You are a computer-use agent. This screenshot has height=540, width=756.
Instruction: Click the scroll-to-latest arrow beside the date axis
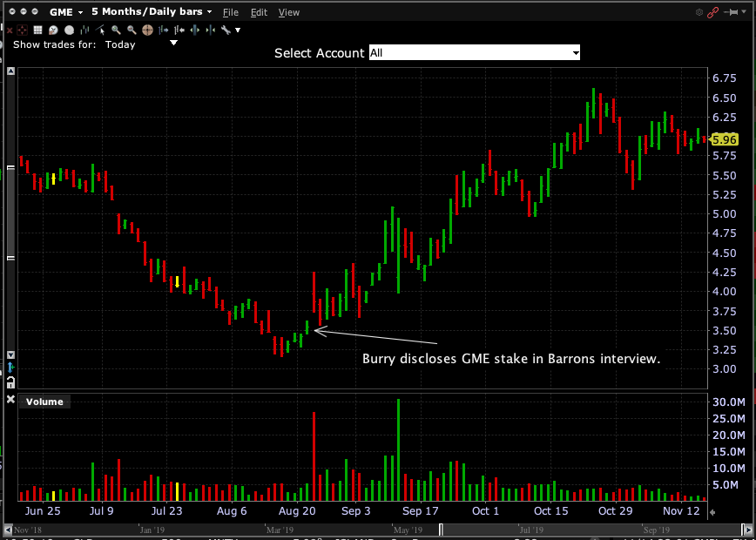(712, 512)
